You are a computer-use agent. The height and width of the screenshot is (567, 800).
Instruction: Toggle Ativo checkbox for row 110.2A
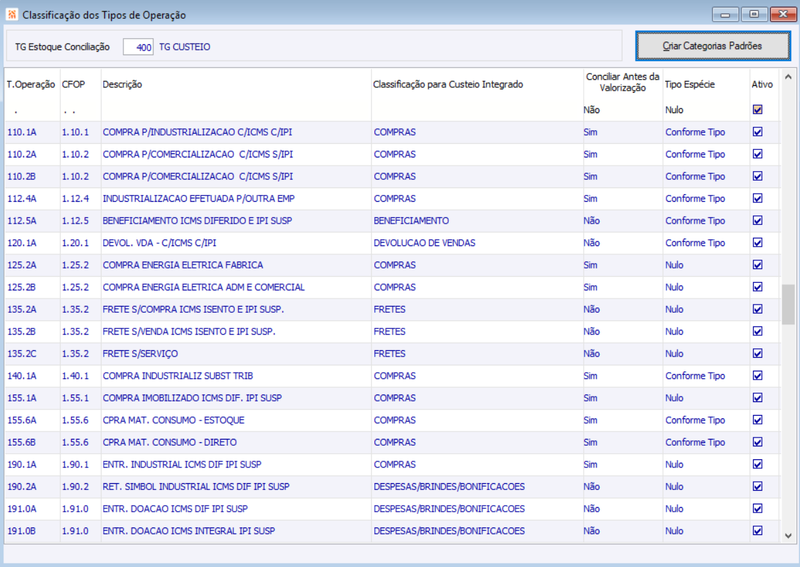[x=758, y=154]
